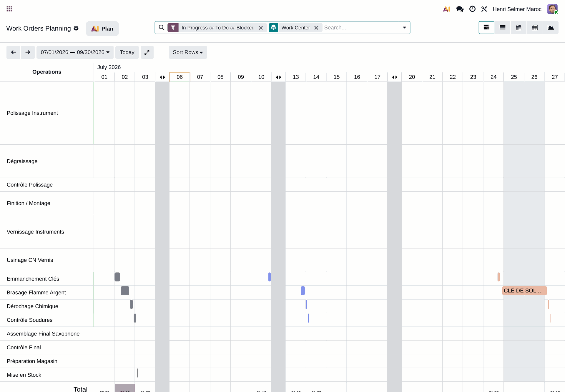Expand collapsed weekend after day 10

point(278,77)
